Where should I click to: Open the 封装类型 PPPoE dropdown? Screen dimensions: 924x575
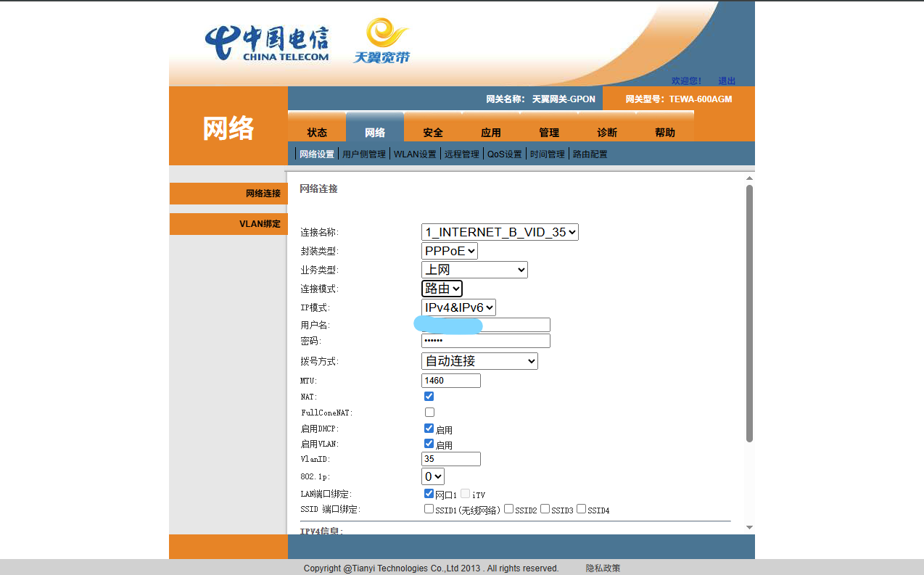(x=449, y=250)
